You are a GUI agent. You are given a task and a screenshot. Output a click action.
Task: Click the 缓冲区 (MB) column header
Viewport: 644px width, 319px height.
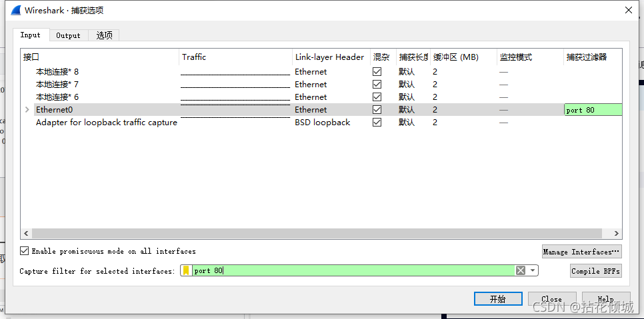(463, 57)
